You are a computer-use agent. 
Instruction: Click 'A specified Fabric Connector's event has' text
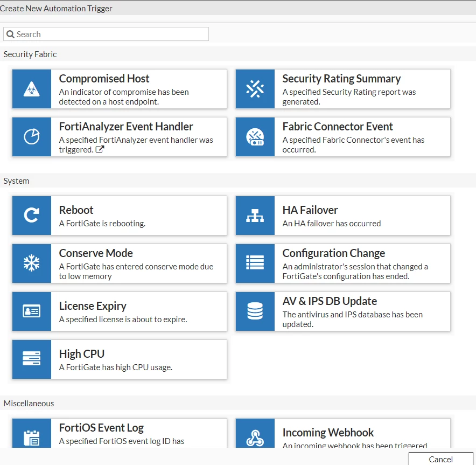tap(353, 140)
